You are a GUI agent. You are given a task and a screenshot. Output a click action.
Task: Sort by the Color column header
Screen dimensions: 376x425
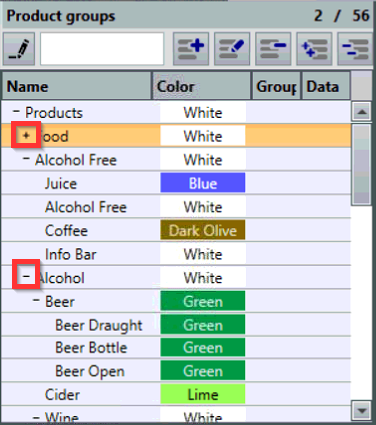pyautogui.click(x=201, y=86)
